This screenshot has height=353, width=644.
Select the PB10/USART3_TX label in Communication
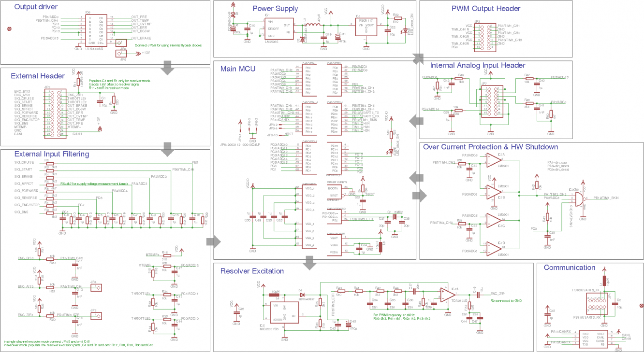(585, 290)
